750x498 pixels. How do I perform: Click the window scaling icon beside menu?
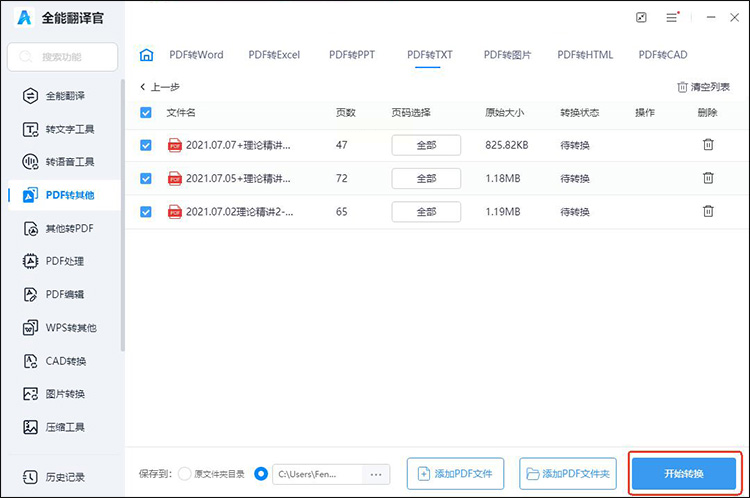pos(641,18)
